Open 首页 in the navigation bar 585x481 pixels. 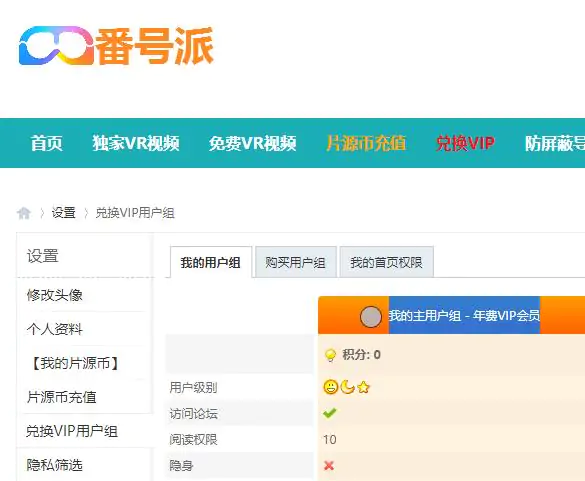click(x=46, y=143)
